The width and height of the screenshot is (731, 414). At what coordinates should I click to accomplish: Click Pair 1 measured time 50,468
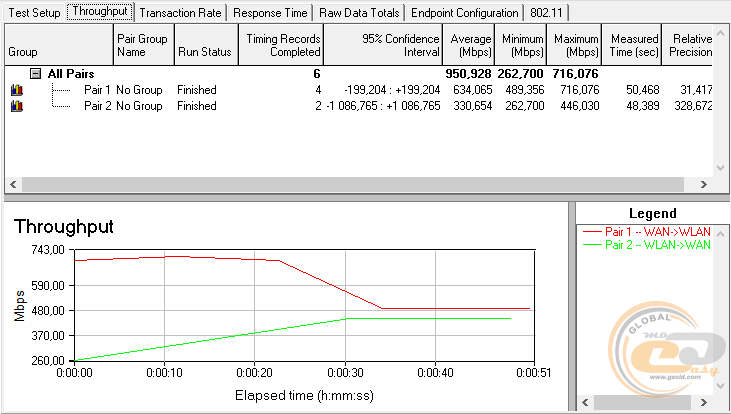coord(642,90)
